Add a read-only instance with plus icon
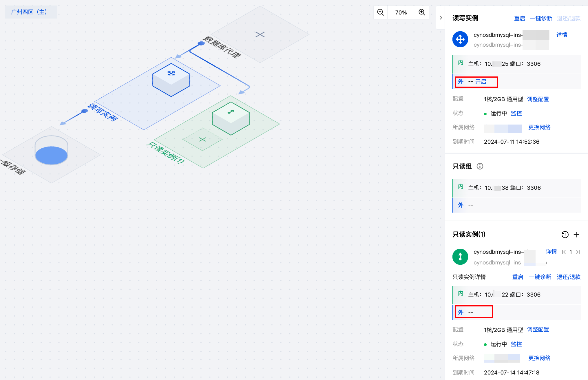 click(x=576, y=235)
